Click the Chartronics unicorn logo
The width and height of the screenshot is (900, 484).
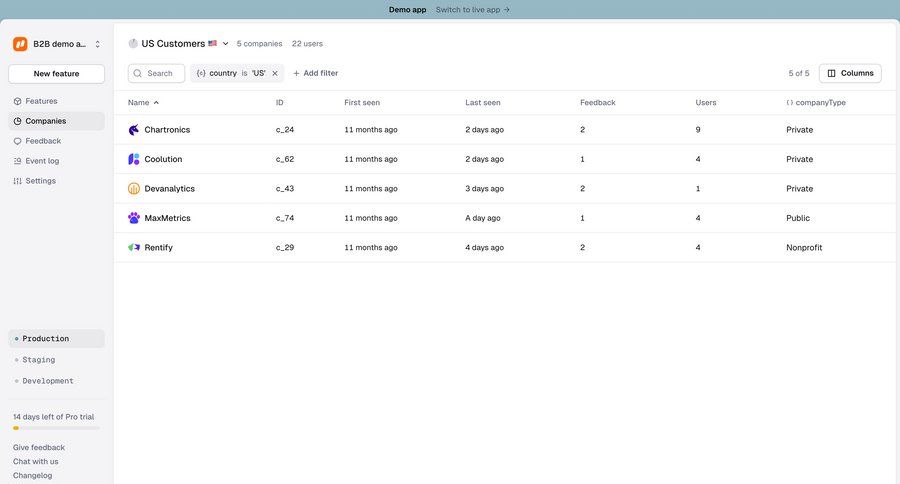pos(134,130)
